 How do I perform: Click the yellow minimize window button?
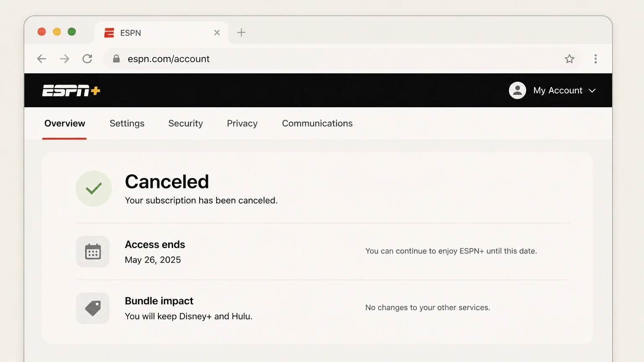[57, 32]
